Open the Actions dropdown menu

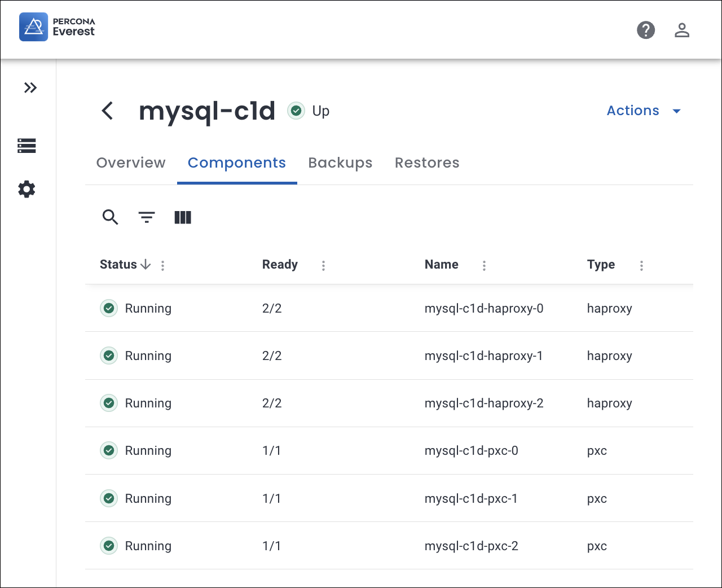(x=644, y=111)
